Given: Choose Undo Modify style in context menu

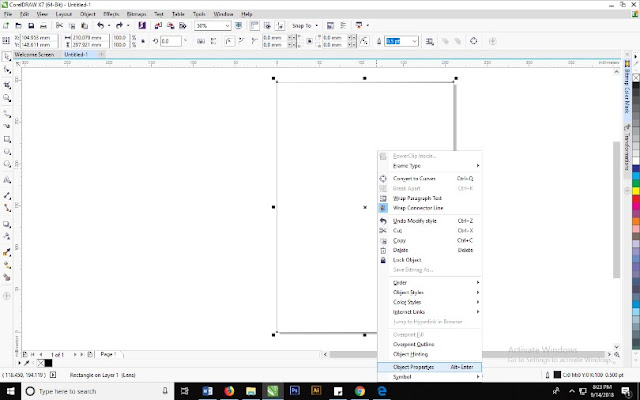Looking at the screenshot, I should point(429,221).
